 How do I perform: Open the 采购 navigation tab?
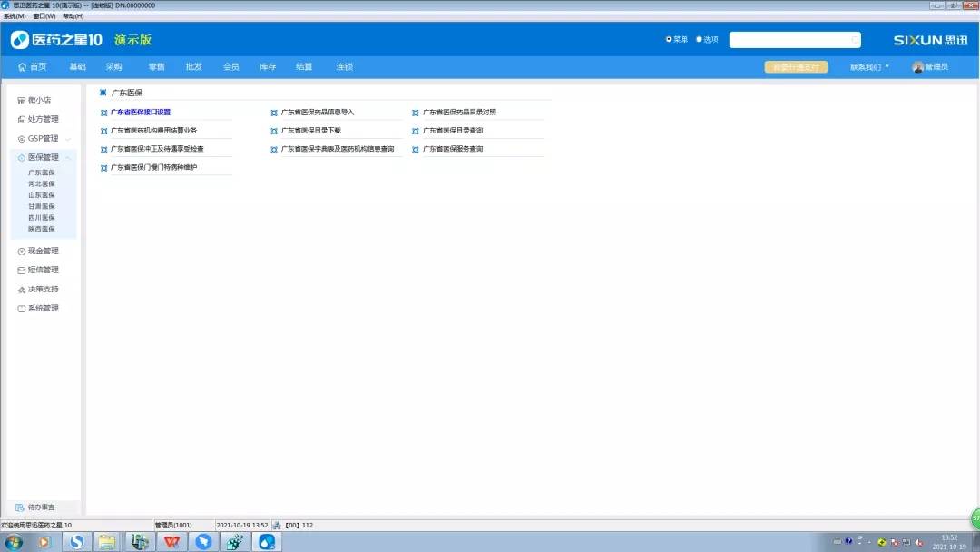tap(113, 67)
